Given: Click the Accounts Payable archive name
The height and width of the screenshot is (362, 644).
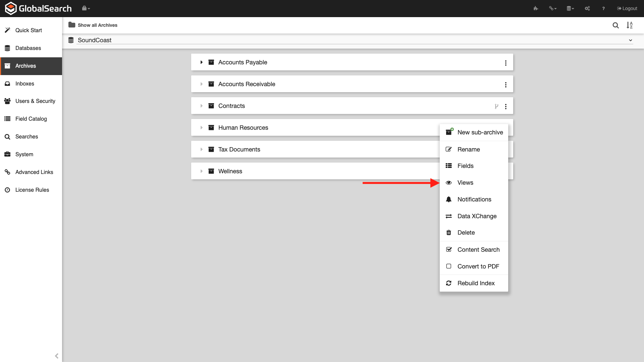Looking at the screenshot, I should (243, 62).
